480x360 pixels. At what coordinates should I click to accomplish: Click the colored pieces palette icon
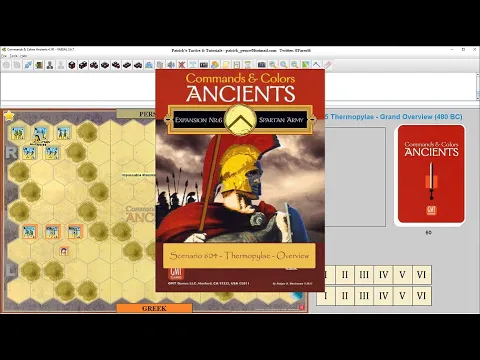pyautogui.click(x=215, y=65)
